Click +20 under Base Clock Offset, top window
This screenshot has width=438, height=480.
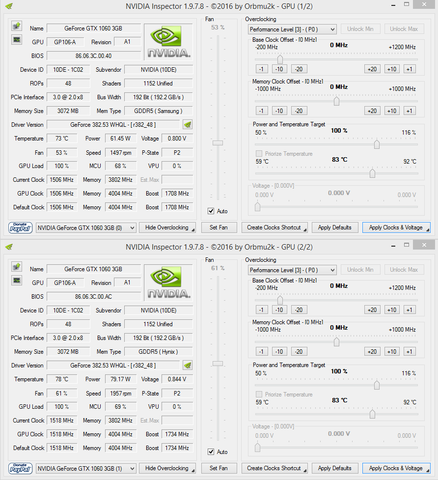pyautogui.click(x=372, y=69)
